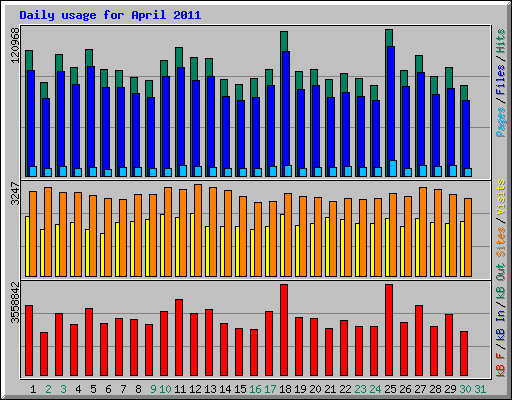Click day label 1 on the x-axis
The image size is (512, 400).
pyautogui.click(x=33, y=389)
